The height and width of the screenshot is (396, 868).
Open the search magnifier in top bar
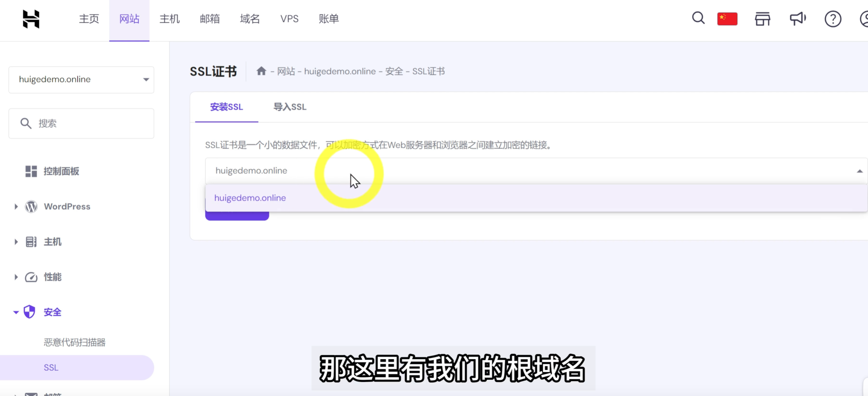pos(698,18)
